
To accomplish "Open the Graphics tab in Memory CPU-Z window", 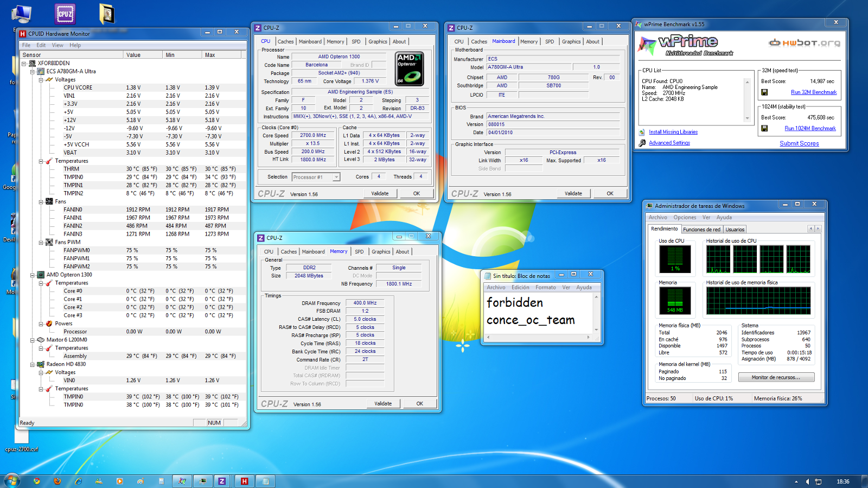I will tap(381, 252).
